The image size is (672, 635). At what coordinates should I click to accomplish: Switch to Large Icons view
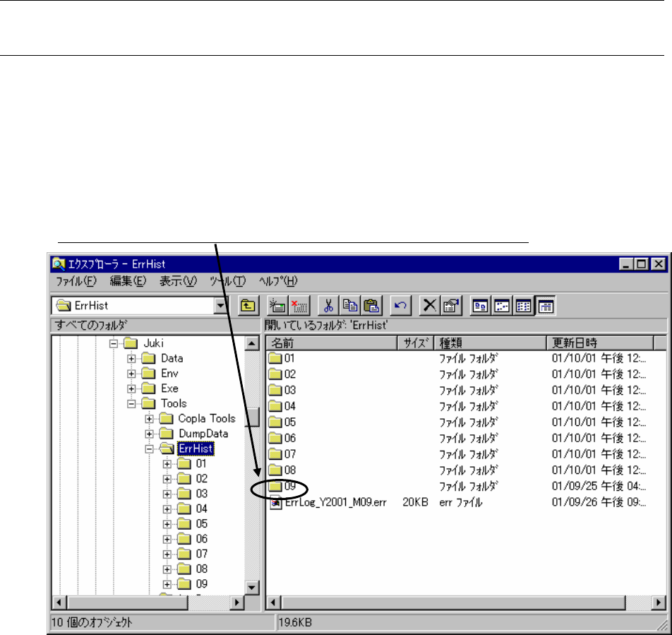pos(481,306)
